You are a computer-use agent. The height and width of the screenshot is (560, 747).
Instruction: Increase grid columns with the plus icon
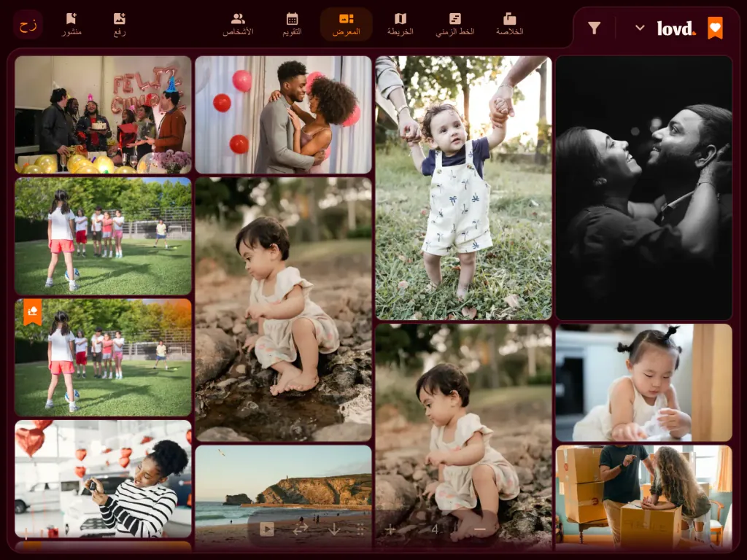pyautogui.click(x=390, y=529)
